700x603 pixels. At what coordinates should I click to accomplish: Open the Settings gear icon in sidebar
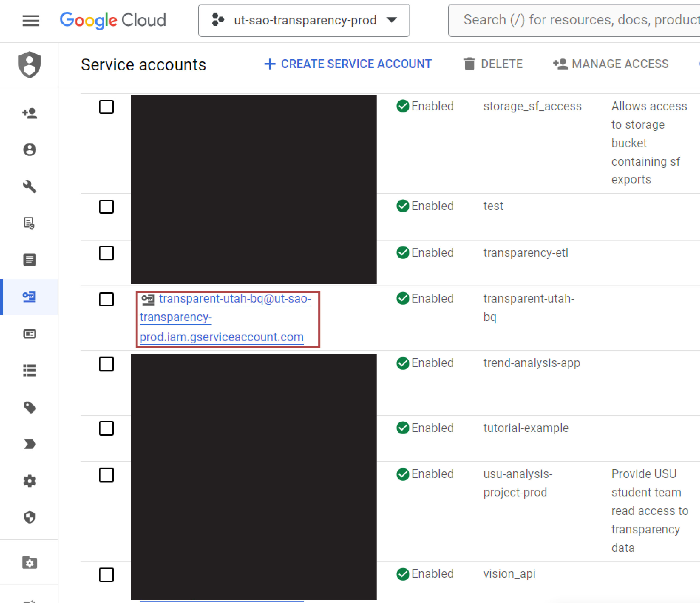tap(30, 481)
